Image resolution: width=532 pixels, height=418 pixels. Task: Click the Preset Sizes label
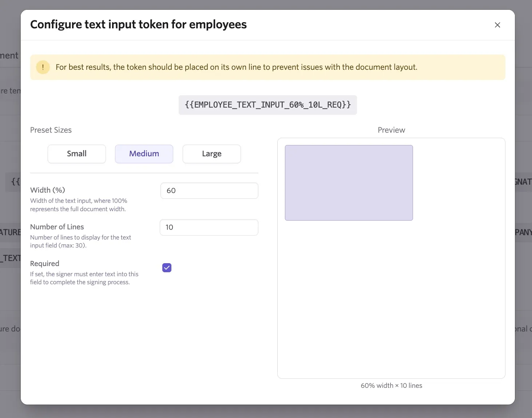[51, 130]
